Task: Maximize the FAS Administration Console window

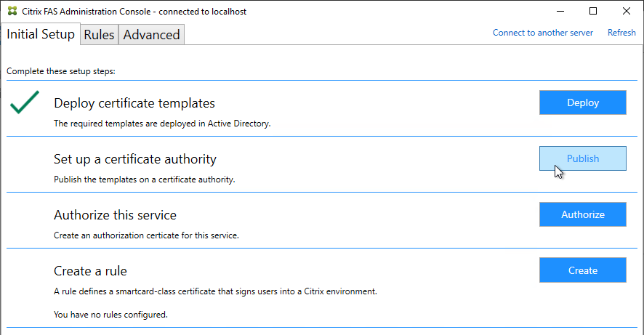Action: click(593, 11)
